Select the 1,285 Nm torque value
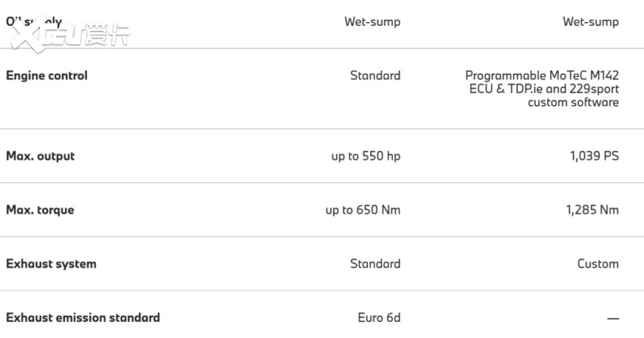The height and width of the screenshot is (338, 644). (592, 210)
